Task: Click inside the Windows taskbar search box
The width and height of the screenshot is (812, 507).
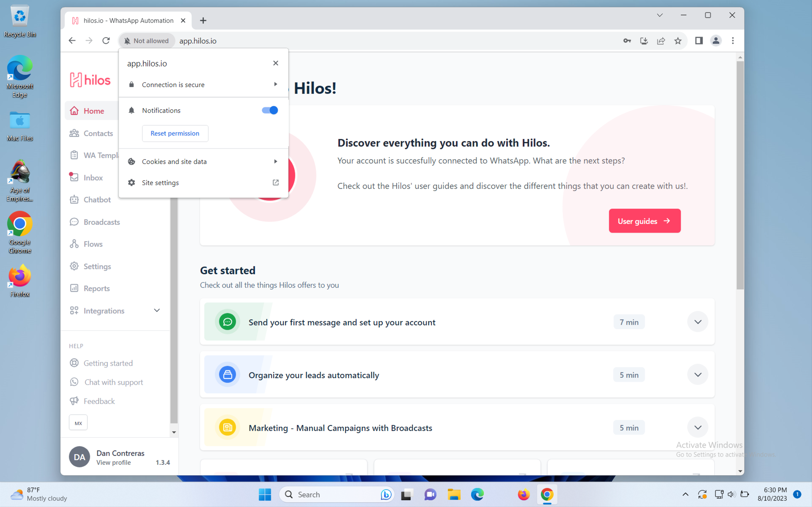Action: (336, 494)
